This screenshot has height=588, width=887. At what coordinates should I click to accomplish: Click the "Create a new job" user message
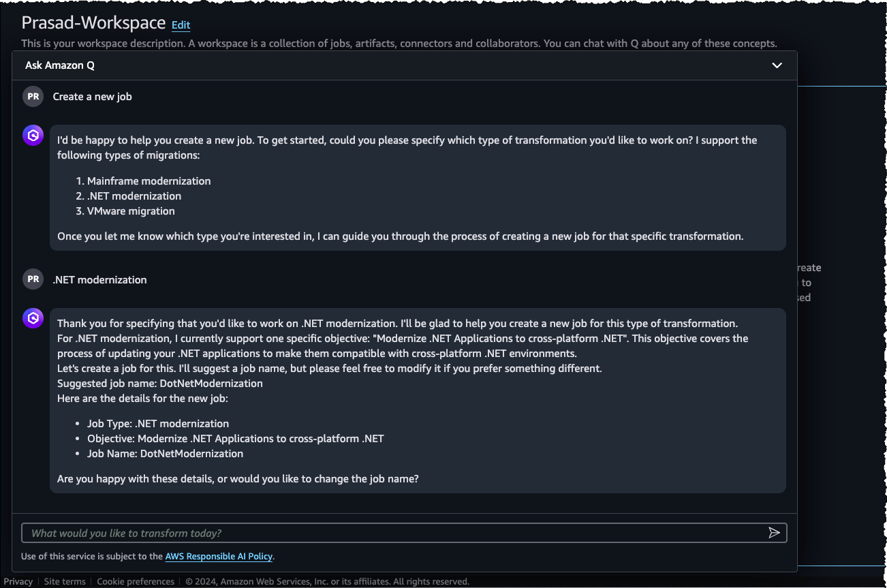(x=93, y=97)
